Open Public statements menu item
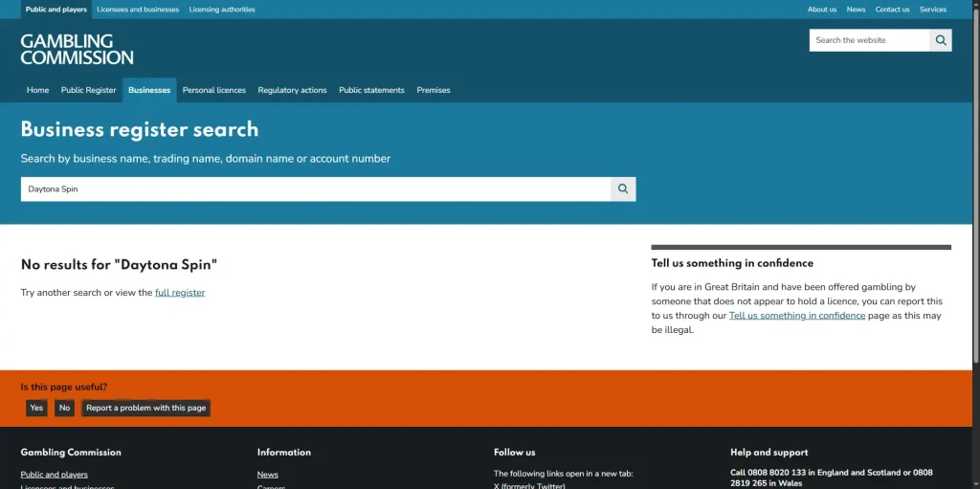980x489 pixels. point(372,90)
